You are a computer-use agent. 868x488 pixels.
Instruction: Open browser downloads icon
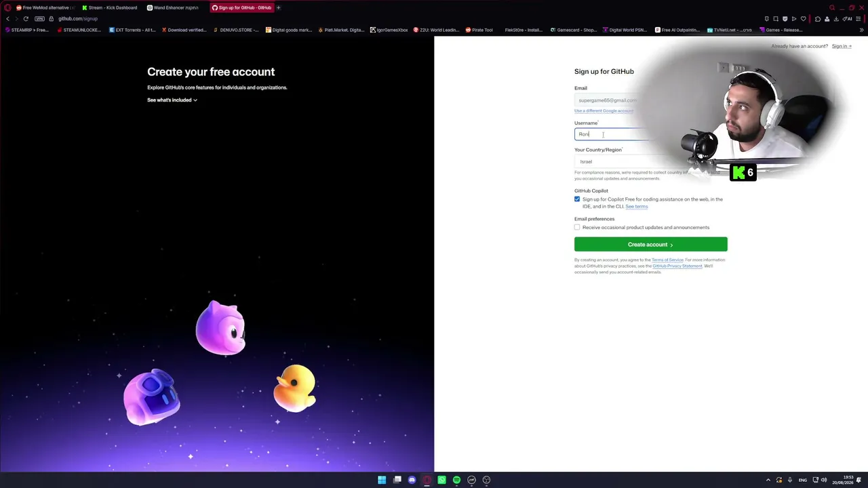[836, 18]
